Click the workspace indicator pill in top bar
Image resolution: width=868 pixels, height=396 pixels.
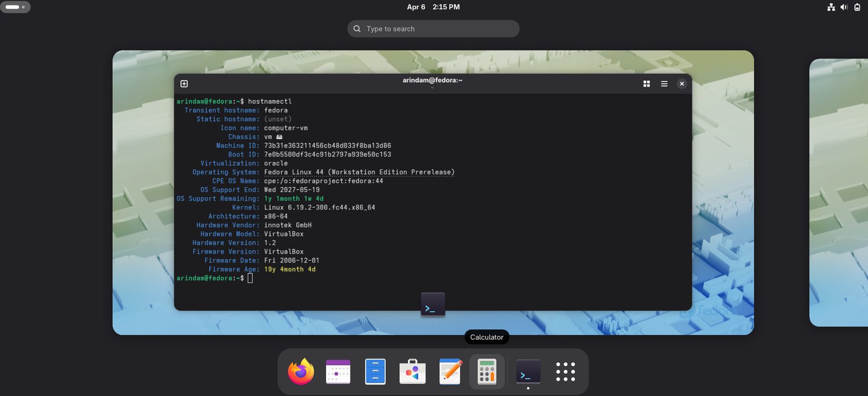15,7
